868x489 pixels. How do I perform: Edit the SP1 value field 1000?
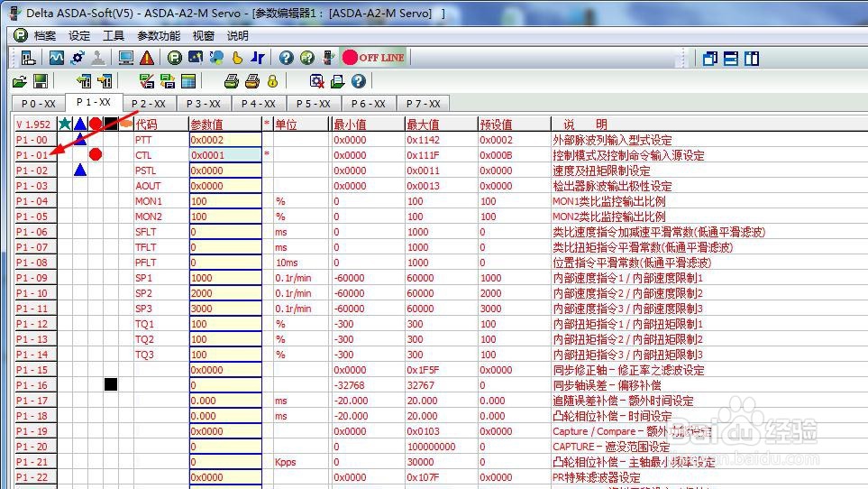click(224, 278)
